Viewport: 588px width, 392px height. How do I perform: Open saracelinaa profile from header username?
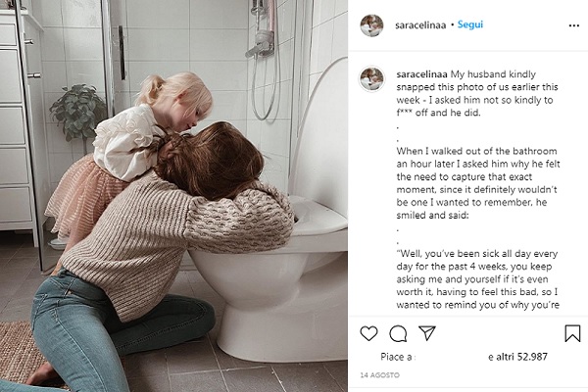[420, 25]
